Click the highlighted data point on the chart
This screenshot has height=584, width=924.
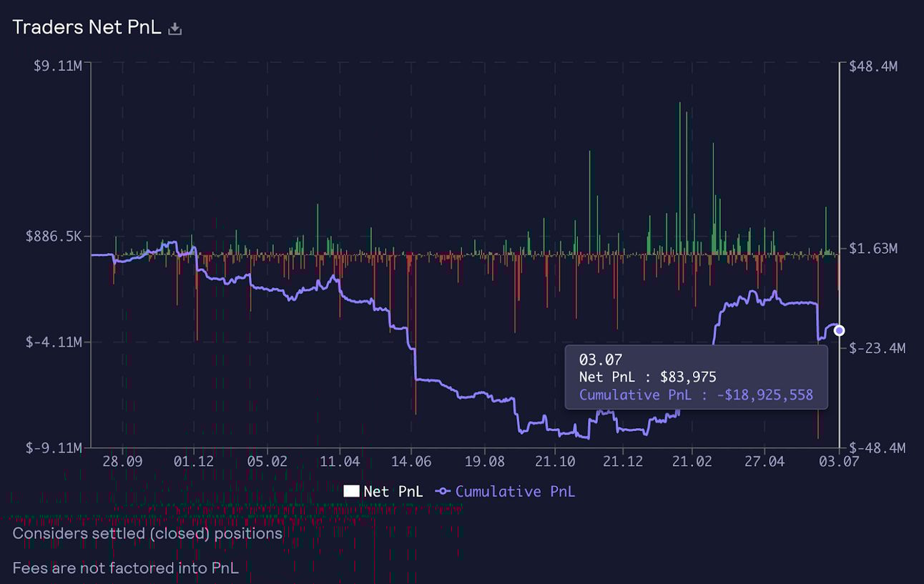[x=840, y=330]
